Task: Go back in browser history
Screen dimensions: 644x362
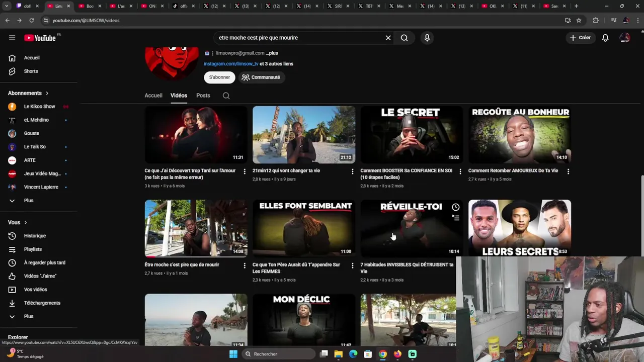Action: pos(7,20)
